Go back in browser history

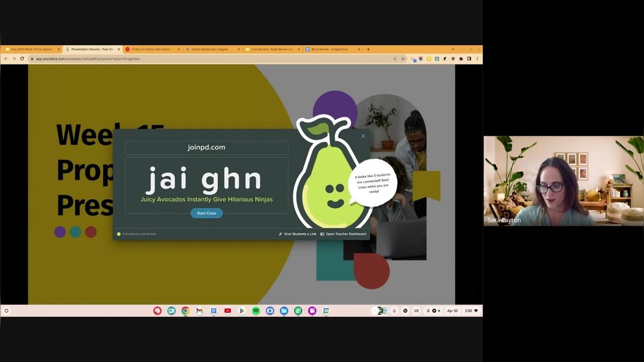pyautogui.click(x=6, y=59)
